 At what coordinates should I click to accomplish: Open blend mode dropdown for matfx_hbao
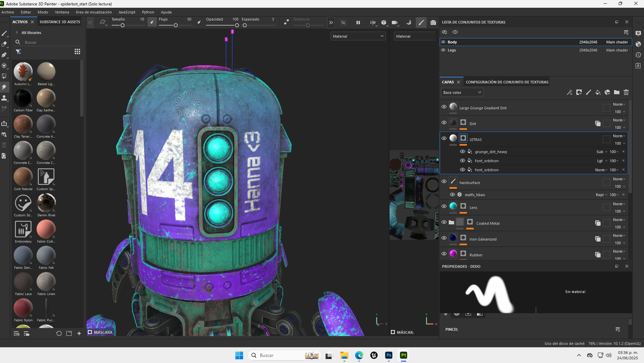602,195
